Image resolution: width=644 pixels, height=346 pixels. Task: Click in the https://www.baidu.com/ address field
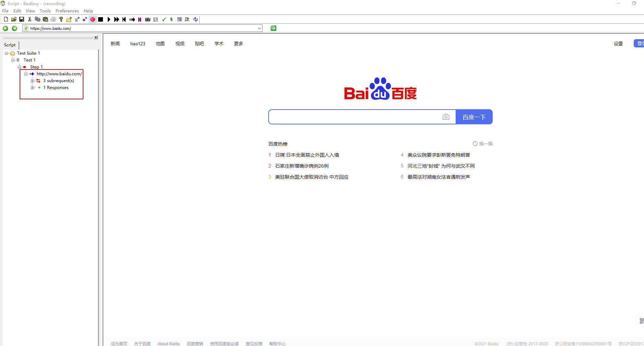coord(142,28)
